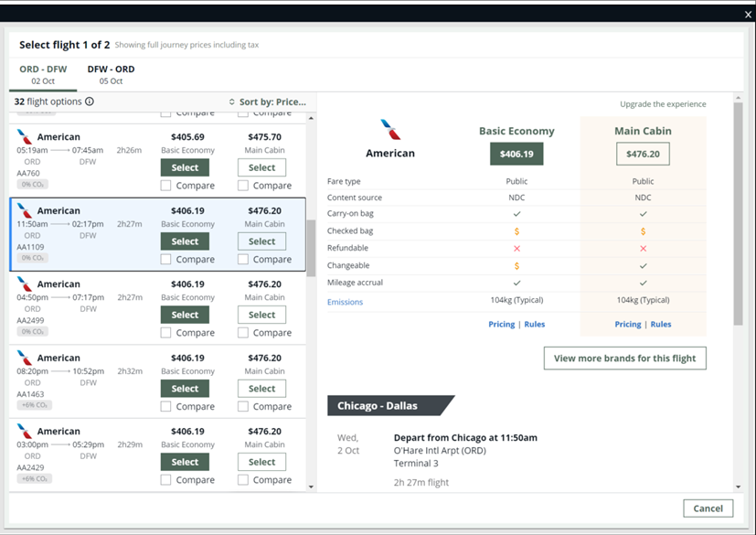Click American logo on flight AA2429 row
Viewport: 756px width, 535px height.
[25, 432]
